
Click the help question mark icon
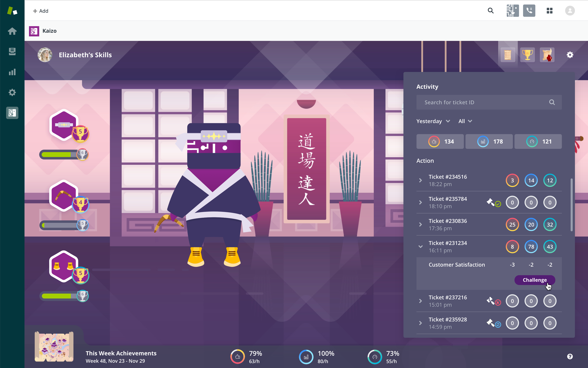pos(570,357)
